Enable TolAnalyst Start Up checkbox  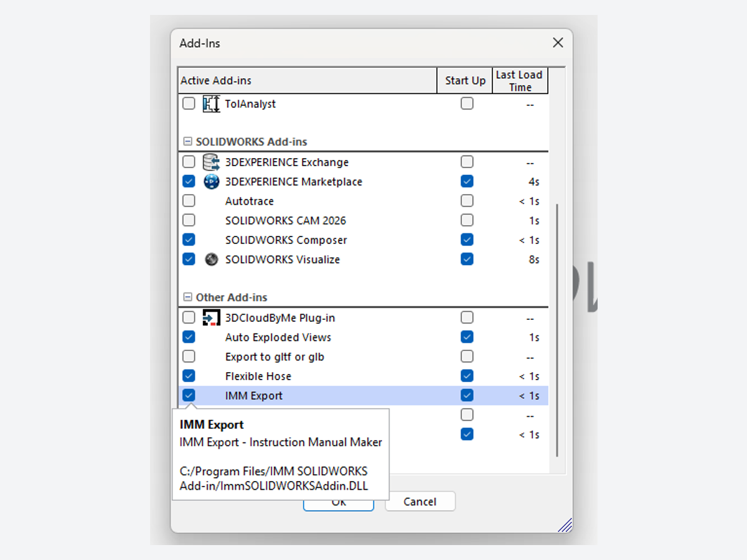click(x=467, y=104)
